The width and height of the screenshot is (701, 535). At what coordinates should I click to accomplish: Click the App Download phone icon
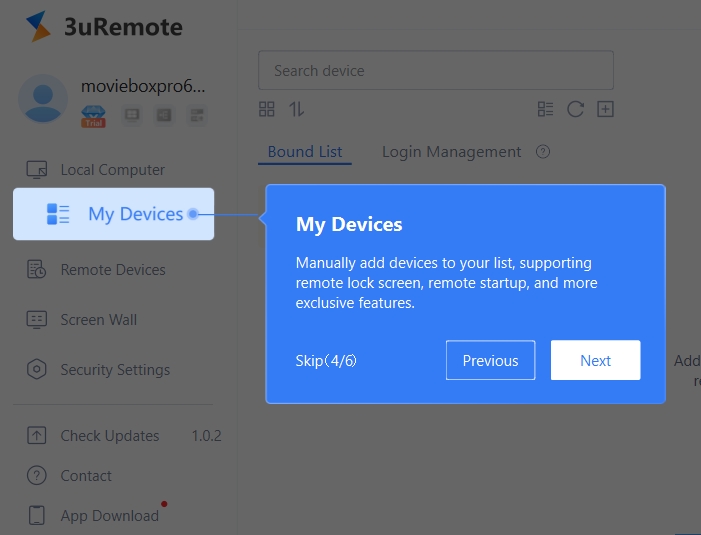[37, 515]
